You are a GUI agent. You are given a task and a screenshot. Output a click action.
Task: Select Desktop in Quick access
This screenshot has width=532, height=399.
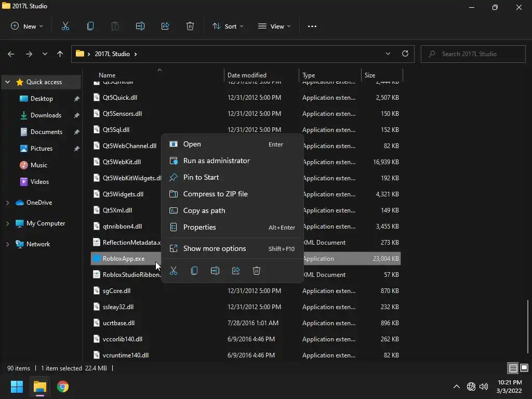click(42, 99)
